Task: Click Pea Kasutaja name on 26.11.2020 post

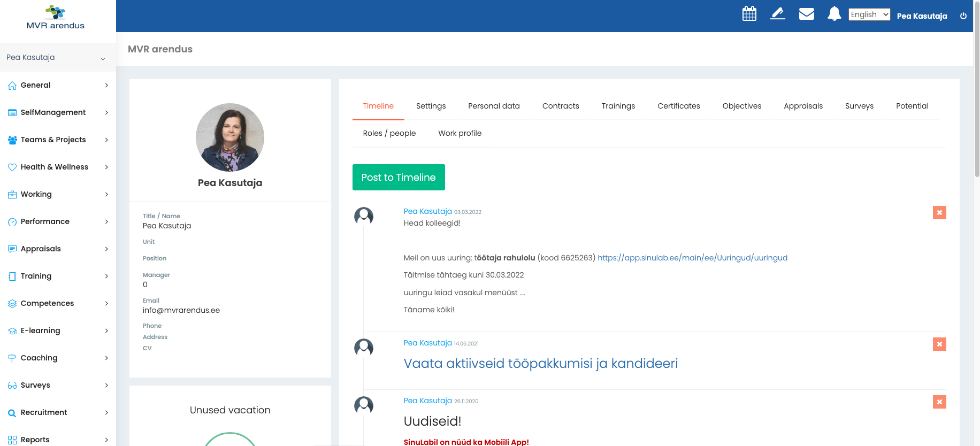Action: coord(427,401)
